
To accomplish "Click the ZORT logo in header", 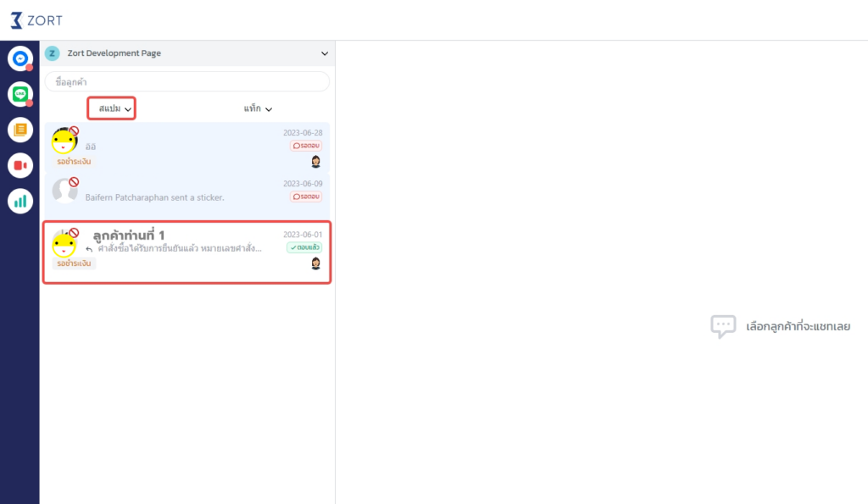I will [x=36, y=20].
